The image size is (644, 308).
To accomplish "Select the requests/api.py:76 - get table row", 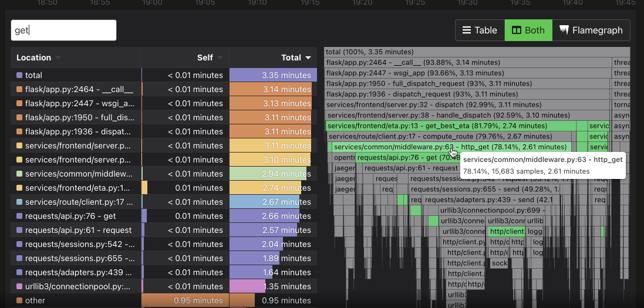I will click(x=164, y=216).
